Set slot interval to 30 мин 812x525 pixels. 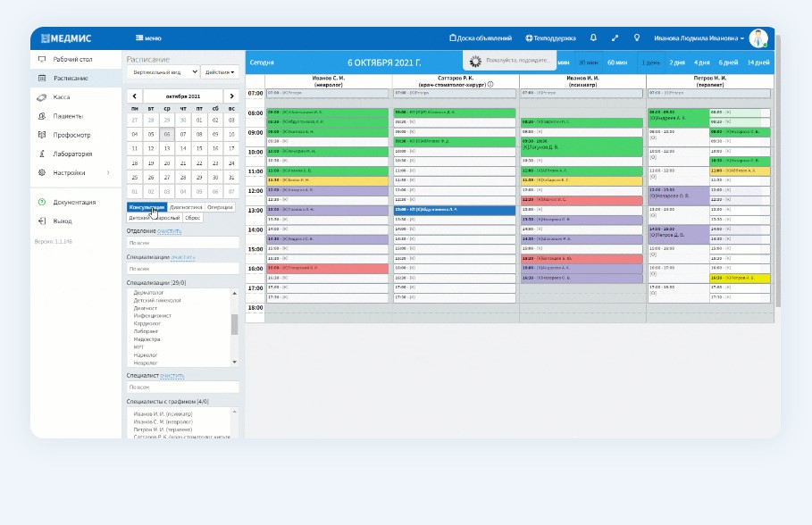589,62
